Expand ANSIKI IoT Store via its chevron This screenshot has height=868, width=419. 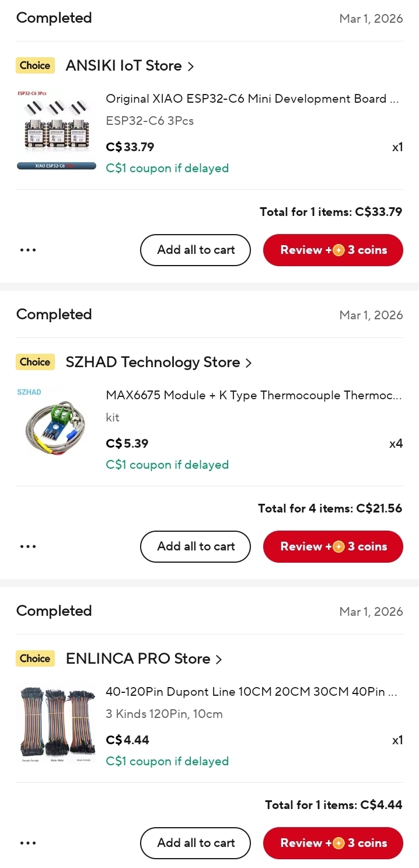[191, 67]
